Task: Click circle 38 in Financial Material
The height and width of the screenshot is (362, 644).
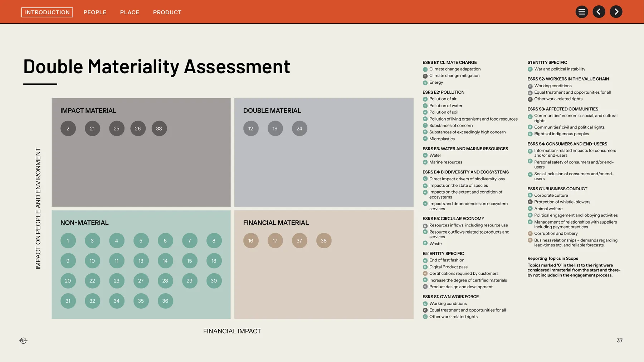Action: (324, 241)
